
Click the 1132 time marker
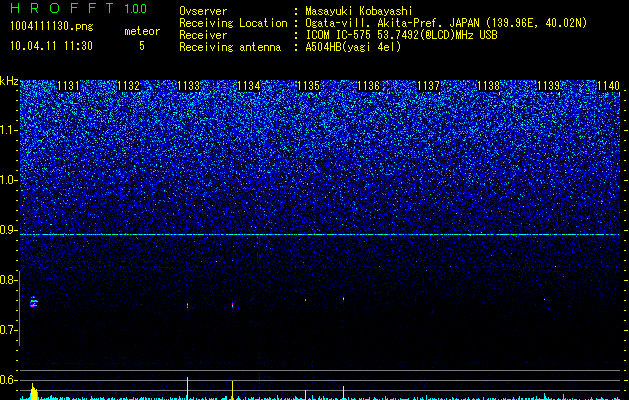(128, 86)
